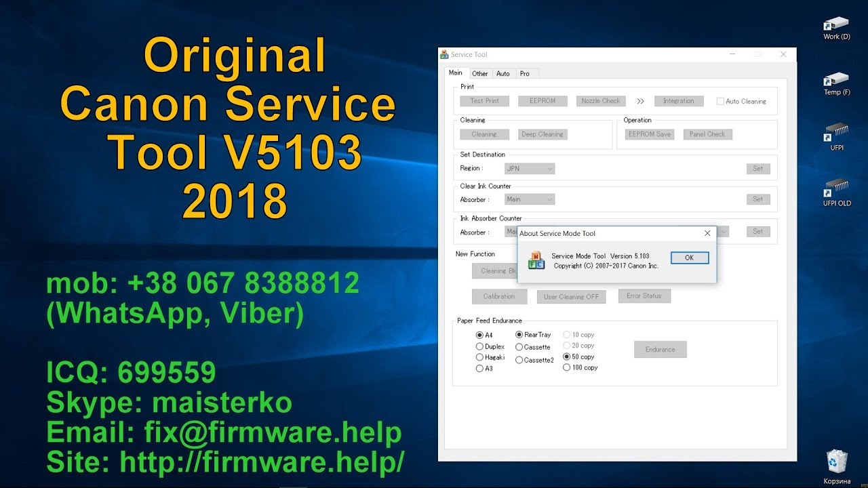Select the A4 paper radio button
The width and height of the screenshot is (868, 488).
pyautogui.click(x=479, y=335)
